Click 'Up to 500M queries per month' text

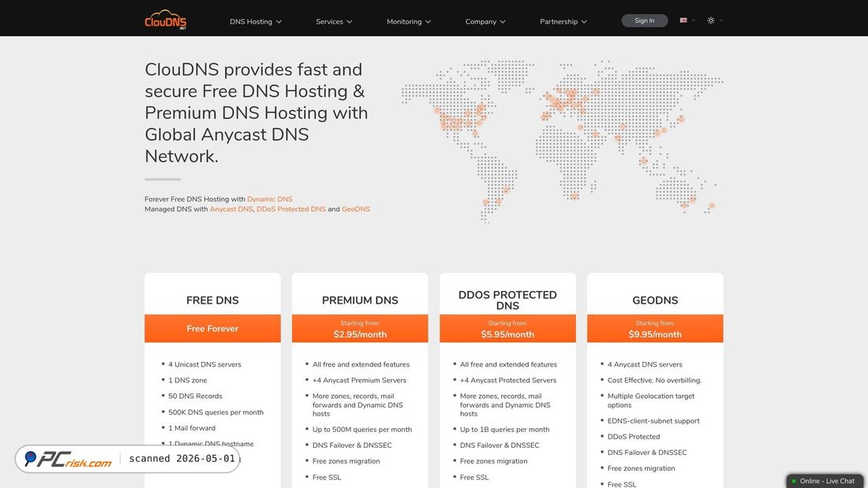(362, 430)
